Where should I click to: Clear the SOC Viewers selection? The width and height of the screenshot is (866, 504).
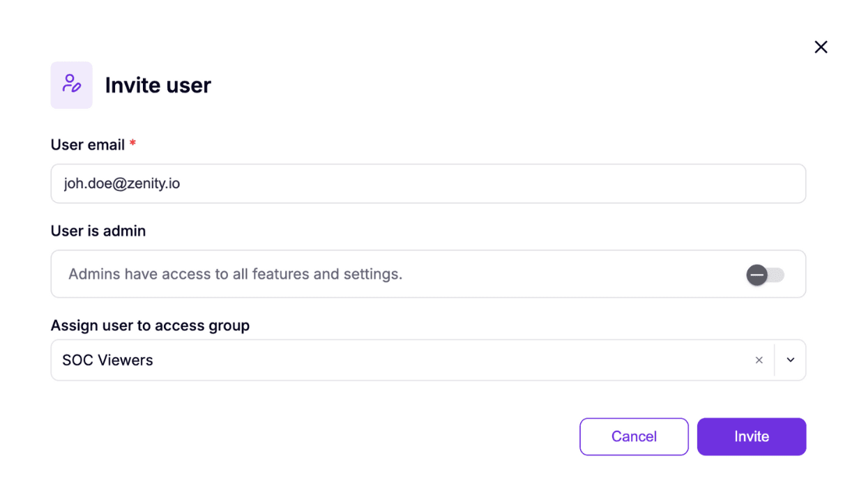click(759, 360)
